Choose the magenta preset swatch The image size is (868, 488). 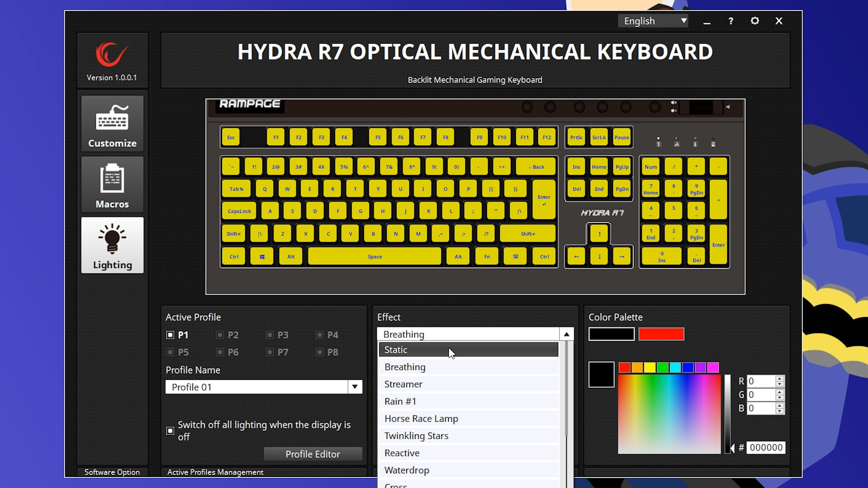[x=713, y=367]
